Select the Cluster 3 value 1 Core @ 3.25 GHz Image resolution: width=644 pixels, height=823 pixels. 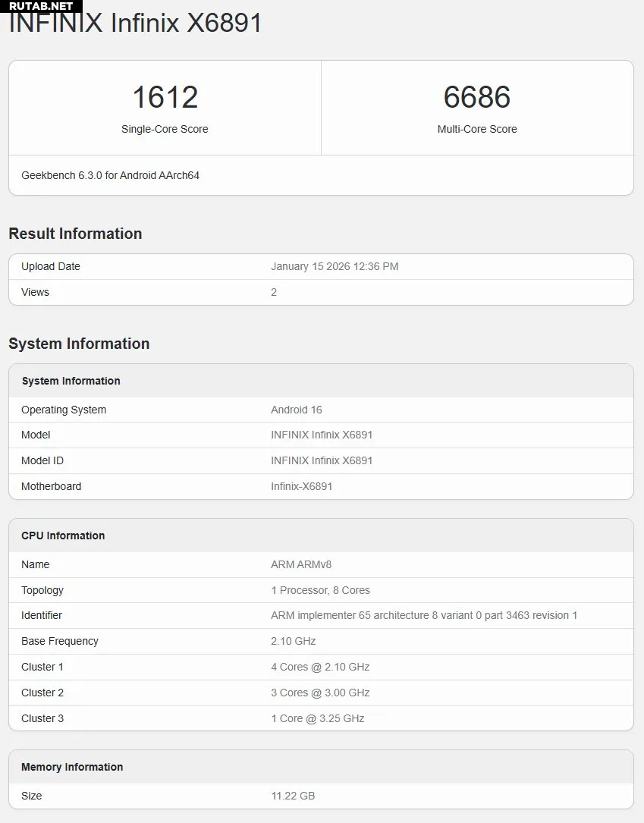tap(317, 718)
